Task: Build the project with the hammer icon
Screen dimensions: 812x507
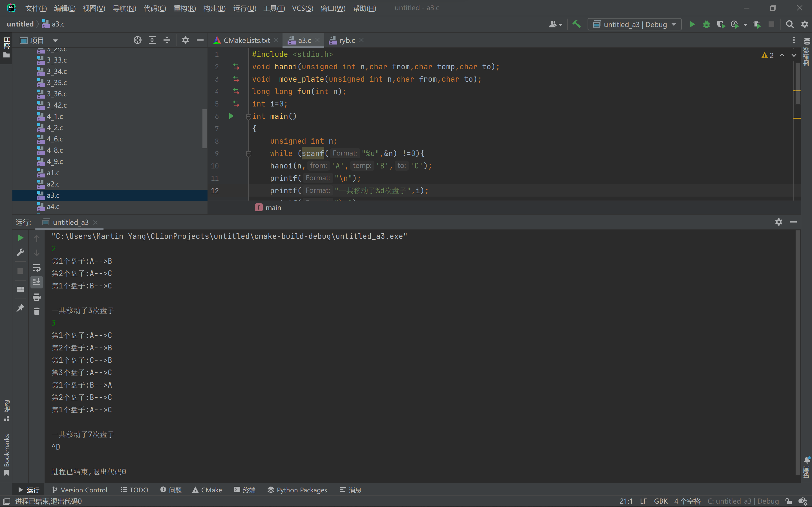Action: (x=577, y=25)
